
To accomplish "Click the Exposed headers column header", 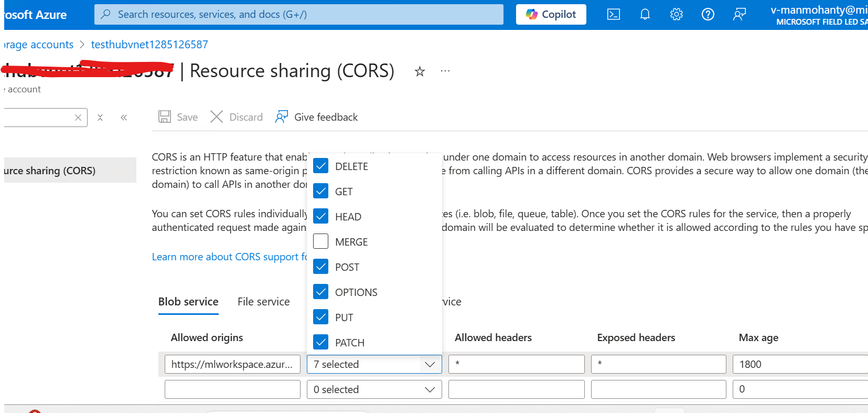I will (636, 337).
